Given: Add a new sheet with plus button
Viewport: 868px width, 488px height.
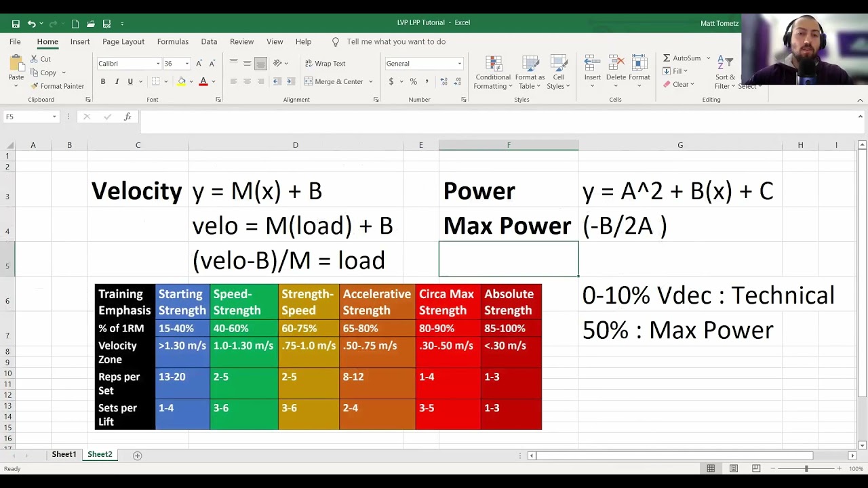Looking at the screenshot, I should [137, 455].
